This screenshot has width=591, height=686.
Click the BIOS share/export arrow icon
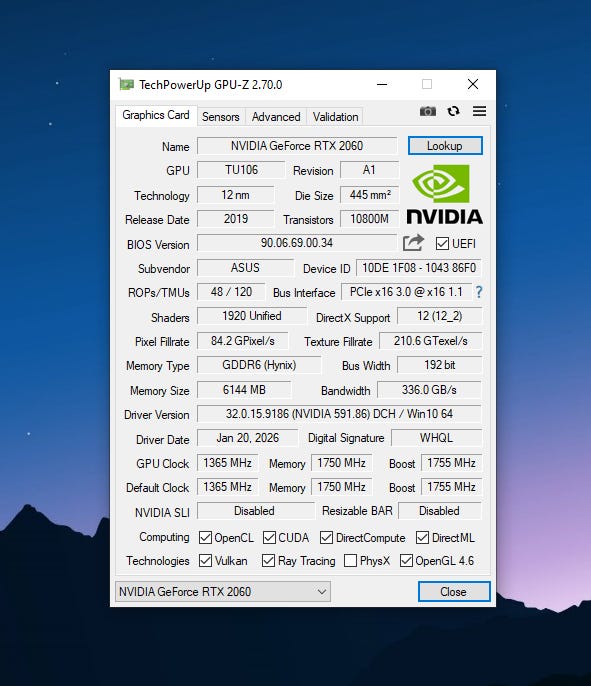click(413, 243)
